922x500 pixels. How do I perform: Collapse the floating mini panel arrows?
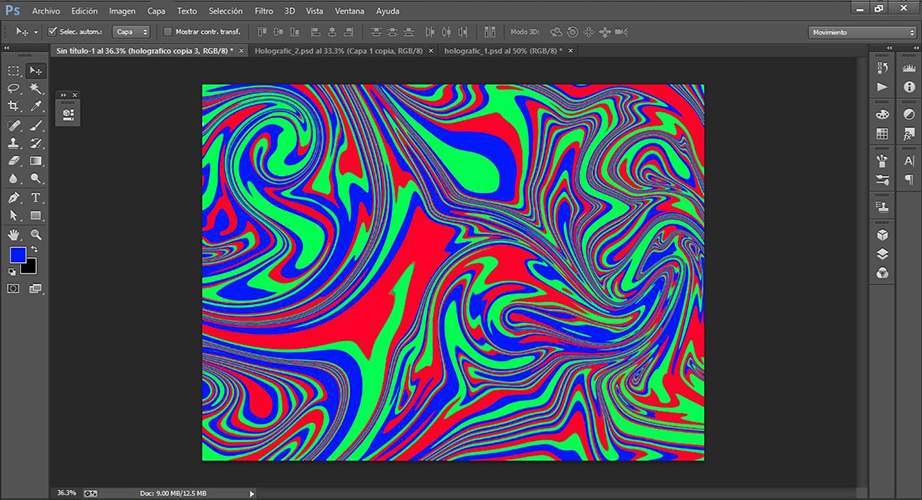(x=64, y=95)
